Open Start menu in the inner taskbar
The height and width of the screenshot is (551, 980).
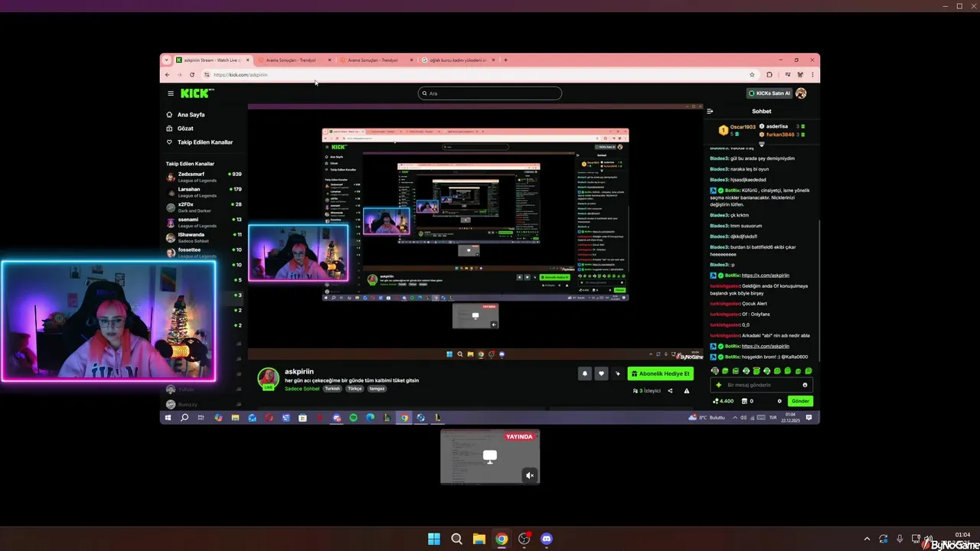tap(168, 418)
